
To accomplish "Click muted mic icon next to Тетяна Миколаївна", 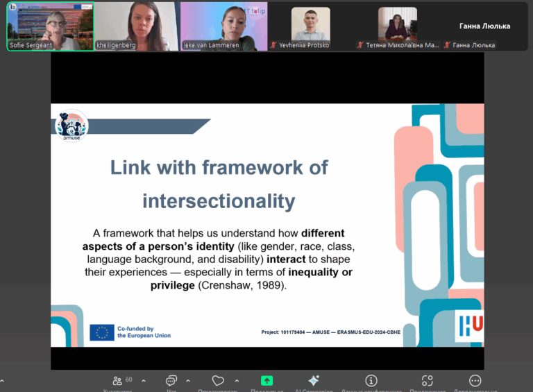I will click(x=360, y=45).
